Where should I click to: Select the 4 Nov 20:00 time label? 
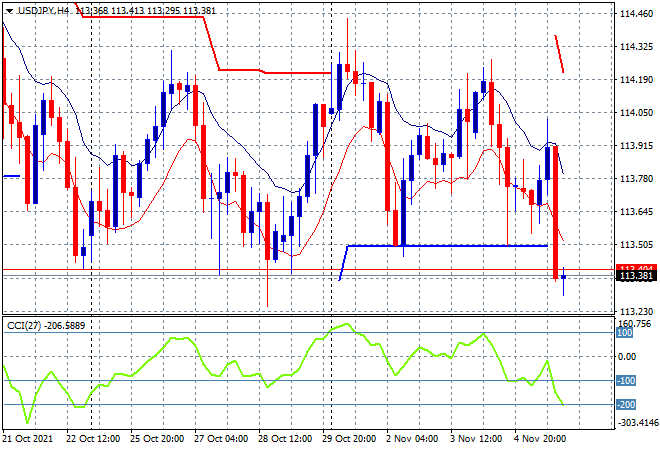point(540,439)
